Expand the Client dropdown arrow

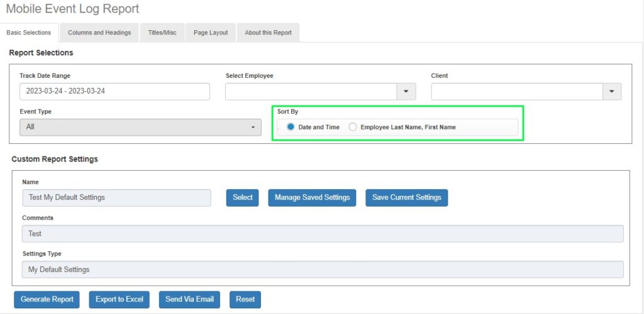[612, 92]
